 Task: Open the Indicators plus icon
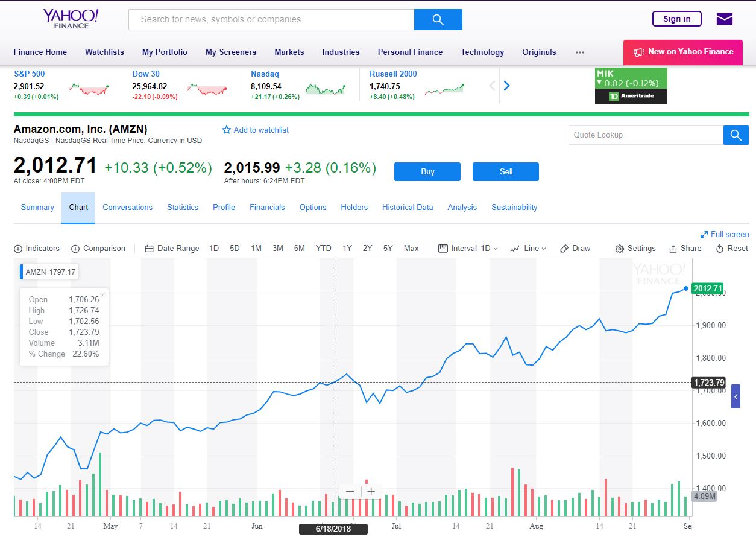[x=18, y=249]
